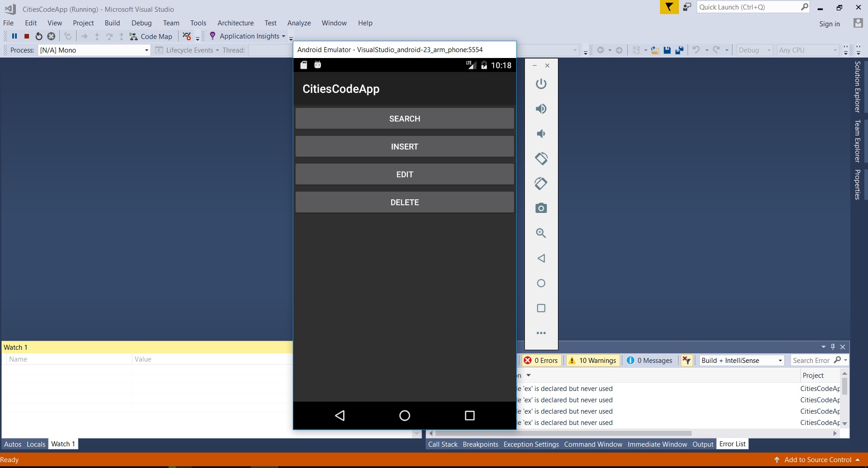The height and width of the screenshot is (468, 868).
Task: Click the Error List horizontal scrollbar
Action: point(563,434)
